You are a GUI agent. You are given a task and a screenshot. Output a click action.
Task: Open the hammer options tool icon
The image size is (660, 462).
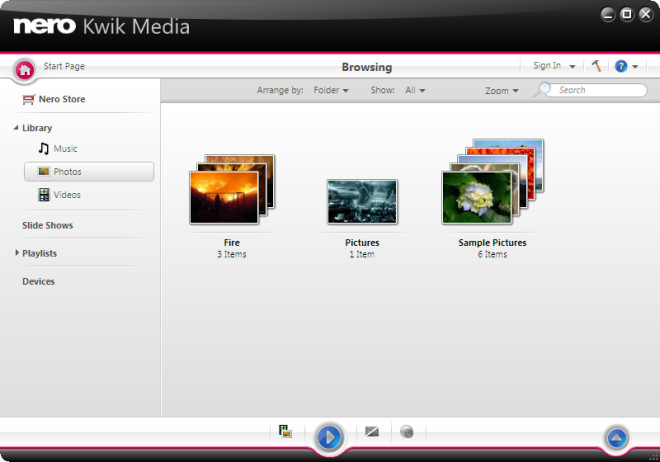(x=596, y=66)
